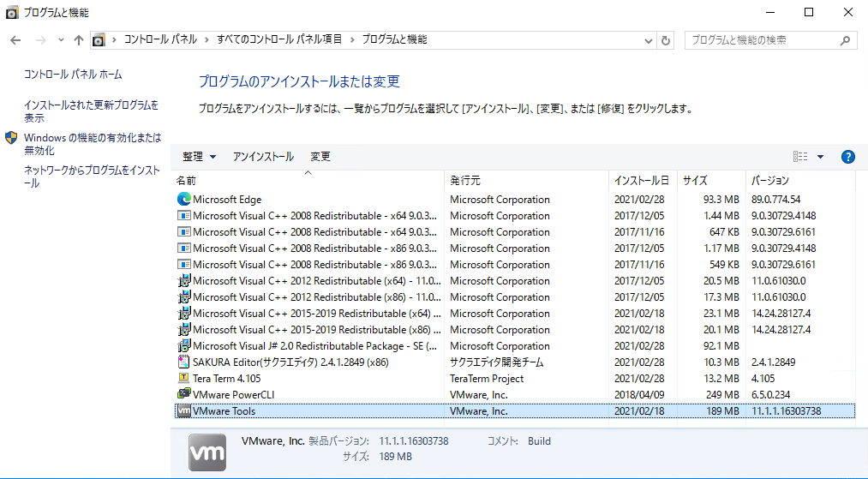This screenshot has height=479, width=868.
Task: Expand the chevron before コントロール パネル
Action: pos(114,40)
